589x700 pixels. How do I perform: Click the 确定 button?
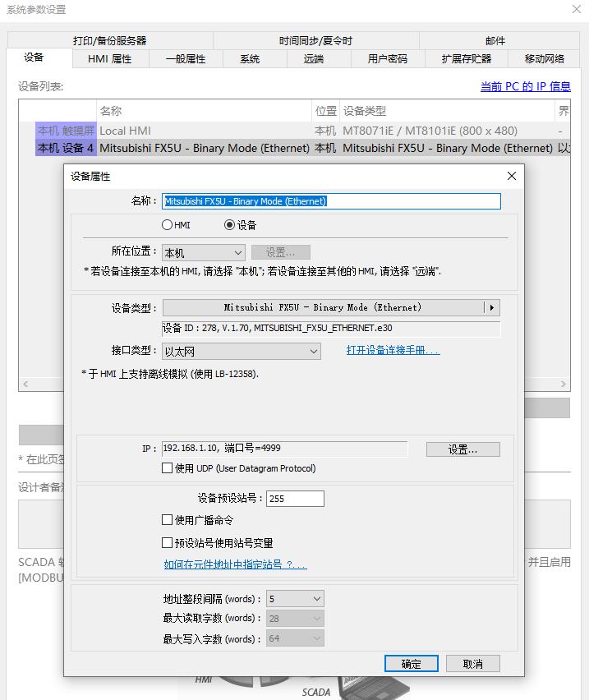412,664
